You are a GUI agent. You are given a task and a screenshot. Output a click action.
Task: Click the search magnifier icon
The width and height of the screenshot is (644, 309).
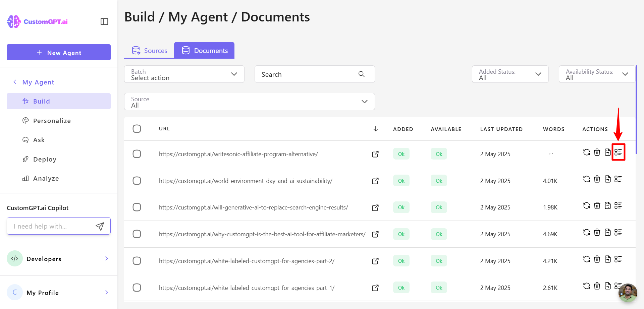click(361, 74)
